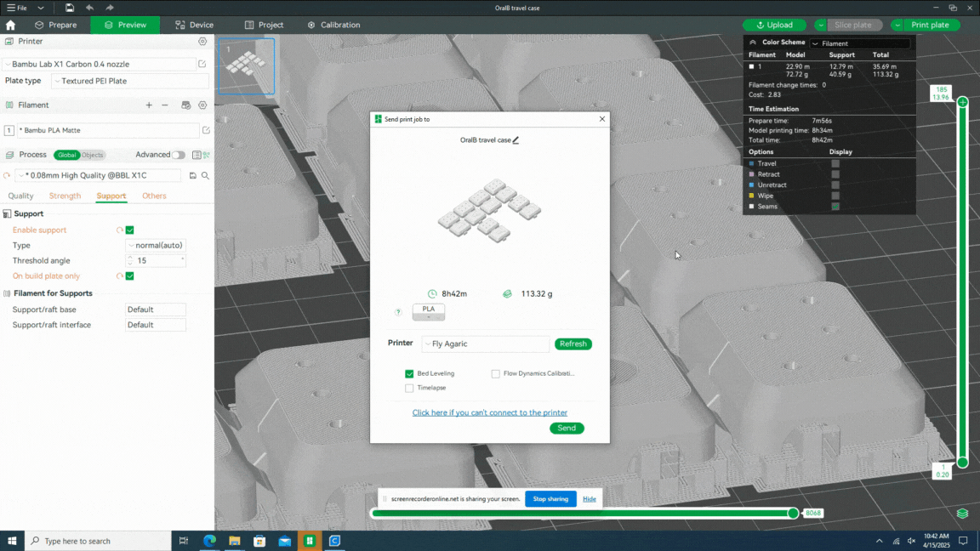
Task: Click the white filament 1 color swatch
Action: coord(752,66)
